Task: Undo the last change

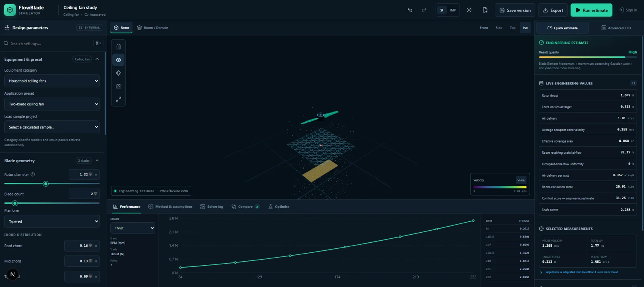Action: pyautogui.click(x=410, y=10)
